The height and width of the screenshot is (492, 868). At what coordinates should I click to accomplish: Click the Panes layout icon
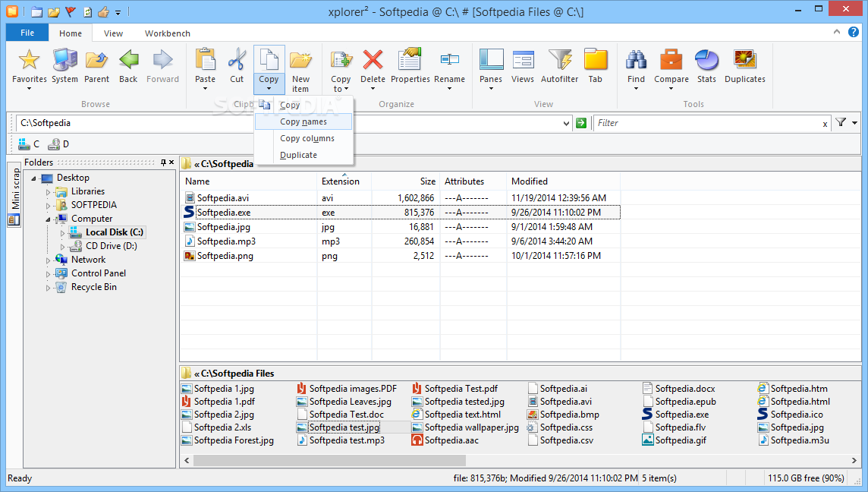(491, 60)
